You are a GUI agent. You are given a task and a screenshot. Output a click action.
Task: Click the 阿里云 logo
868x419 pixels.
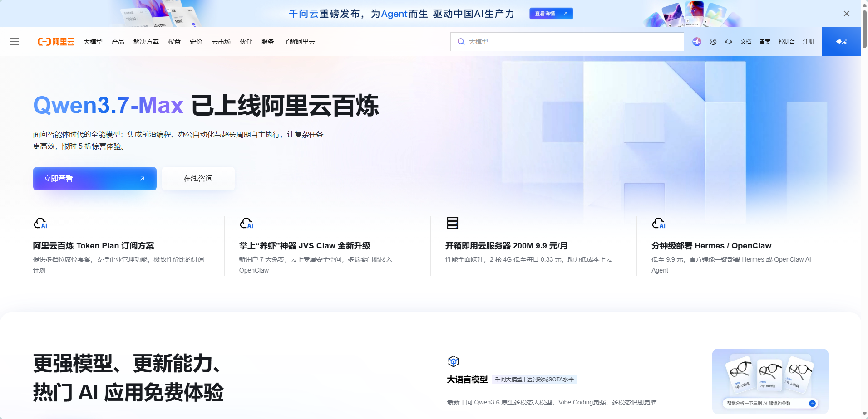(56, 42)
